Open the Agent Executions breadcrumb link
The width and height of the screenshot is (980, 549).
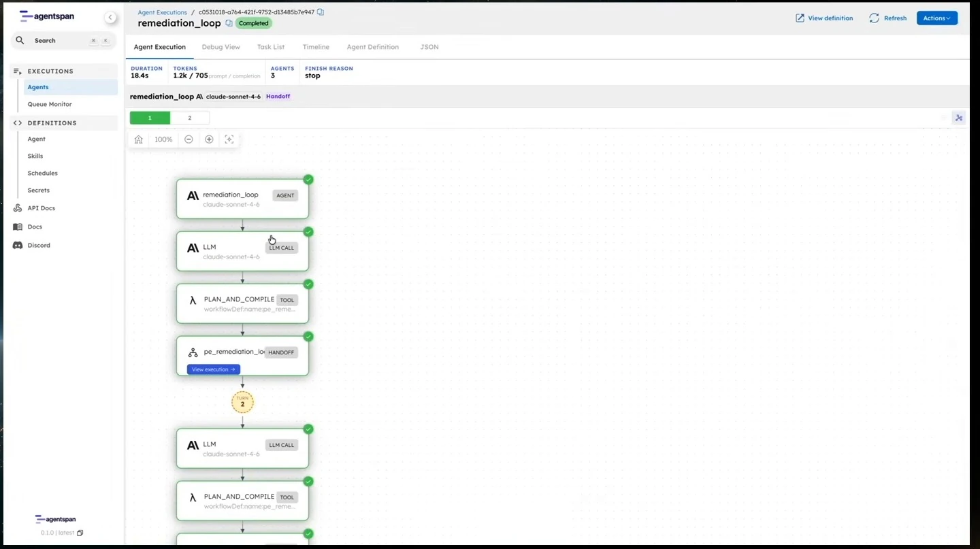pos(162,12)
